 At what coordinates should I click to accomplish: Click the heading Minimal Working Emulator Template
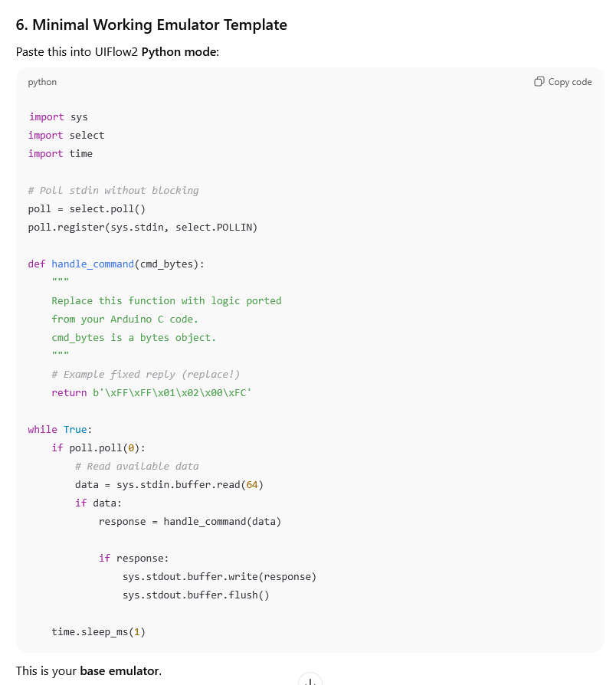point(151,25)
